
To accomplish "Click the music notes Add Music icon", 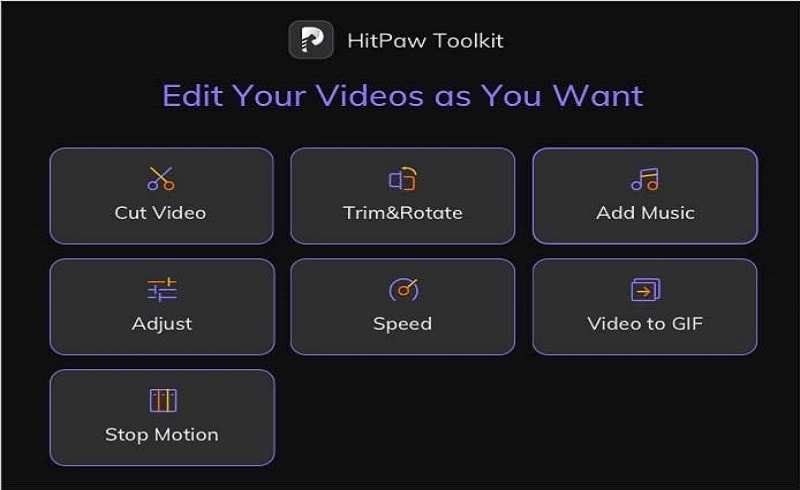I will [x=645, y=179].
